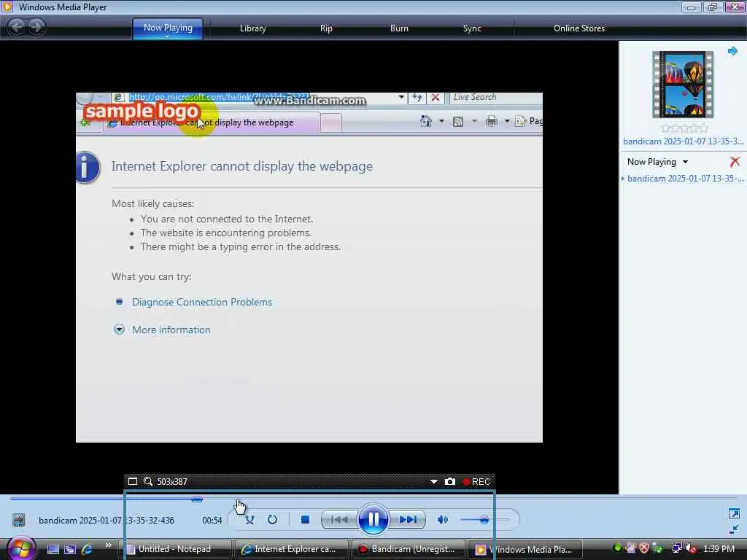Go forward with the round Forward arrow

coord(36,27)
